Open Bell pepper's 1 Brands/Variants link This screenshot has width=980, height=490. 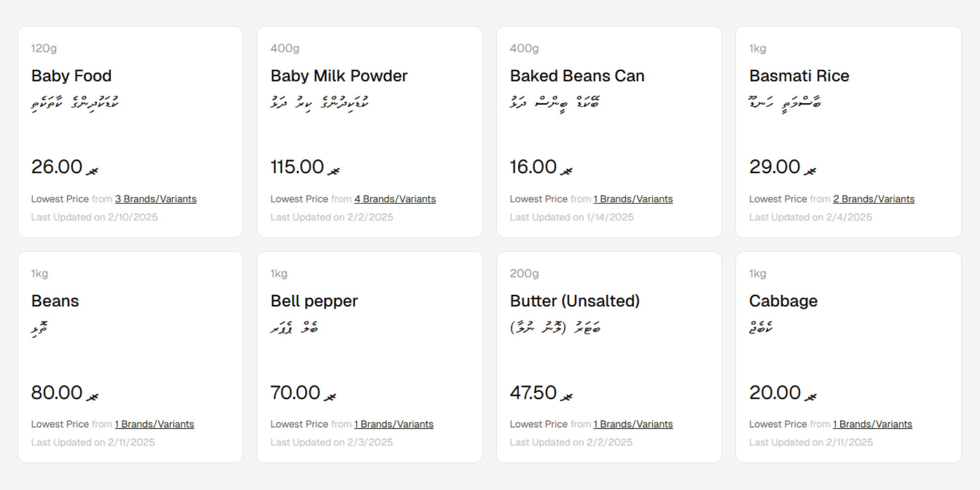(394, 424)
